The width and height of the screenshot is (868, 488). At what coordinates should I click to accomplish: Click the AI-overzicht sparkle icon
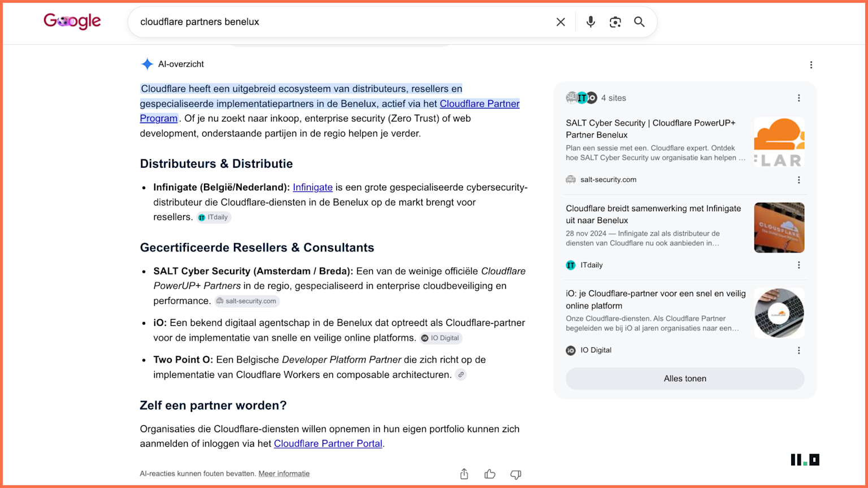pyautogui.click(x=147, y=64)
